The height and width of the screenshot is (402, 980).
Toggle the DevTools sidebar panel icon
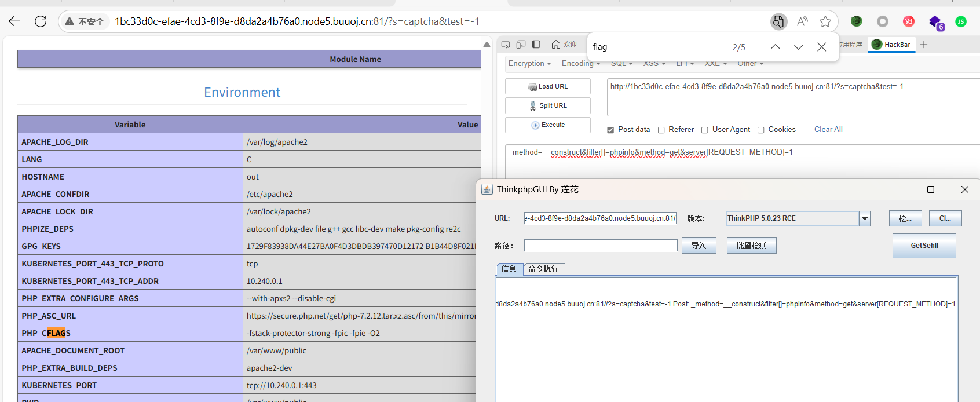(x=536, y=45)
